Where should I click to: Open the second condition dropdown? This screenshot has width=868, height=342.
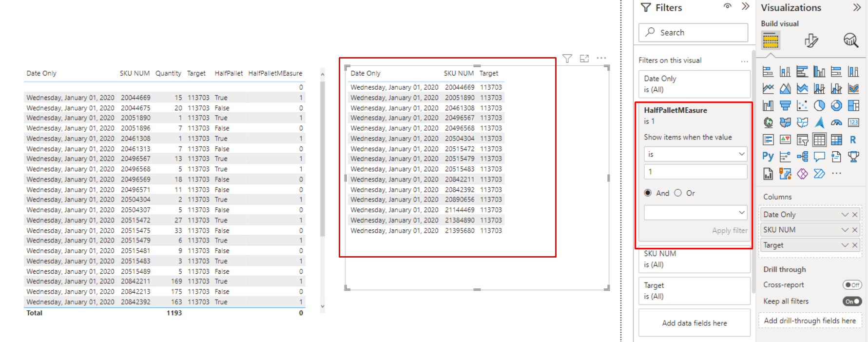695,212
